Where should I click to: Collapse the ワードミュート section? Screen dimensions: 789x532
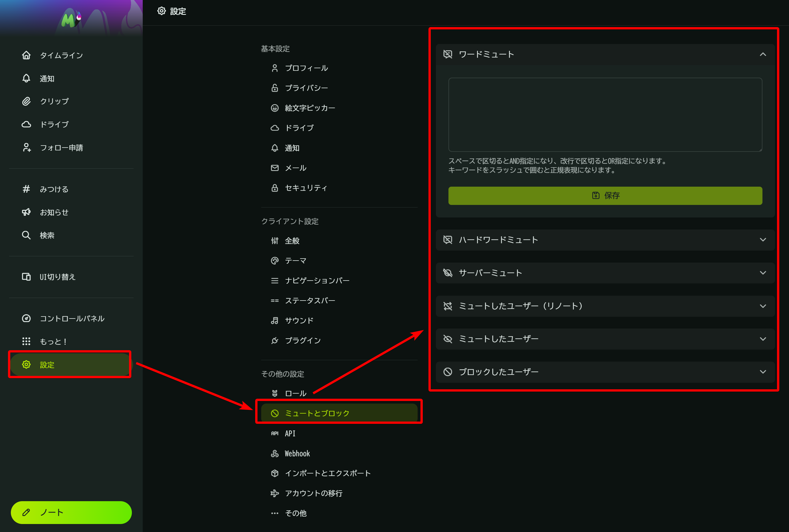[x=762, y=54]
